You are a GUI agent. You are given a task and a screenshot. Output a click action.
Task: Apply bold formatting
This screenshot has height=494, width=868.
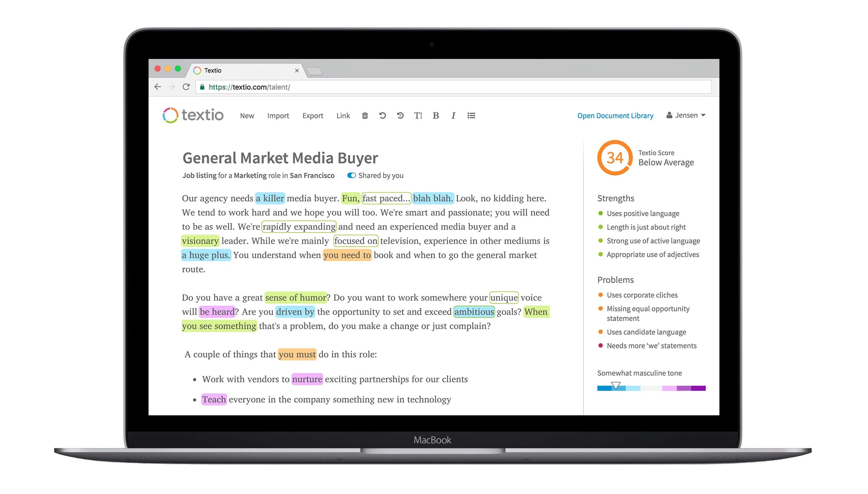436,116
